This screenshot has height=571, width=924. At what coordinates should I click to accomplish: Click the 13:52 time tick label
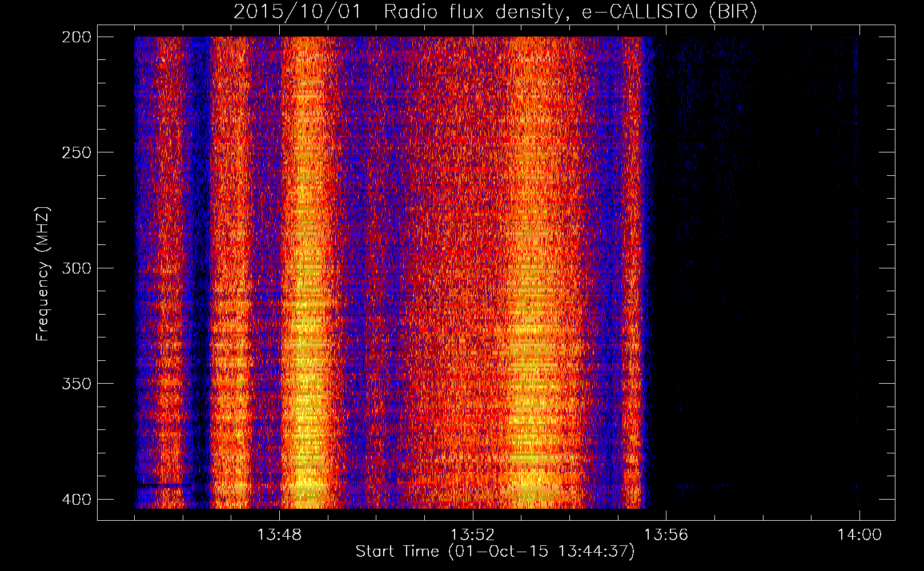pyautogui.click(x=472, y=535)
